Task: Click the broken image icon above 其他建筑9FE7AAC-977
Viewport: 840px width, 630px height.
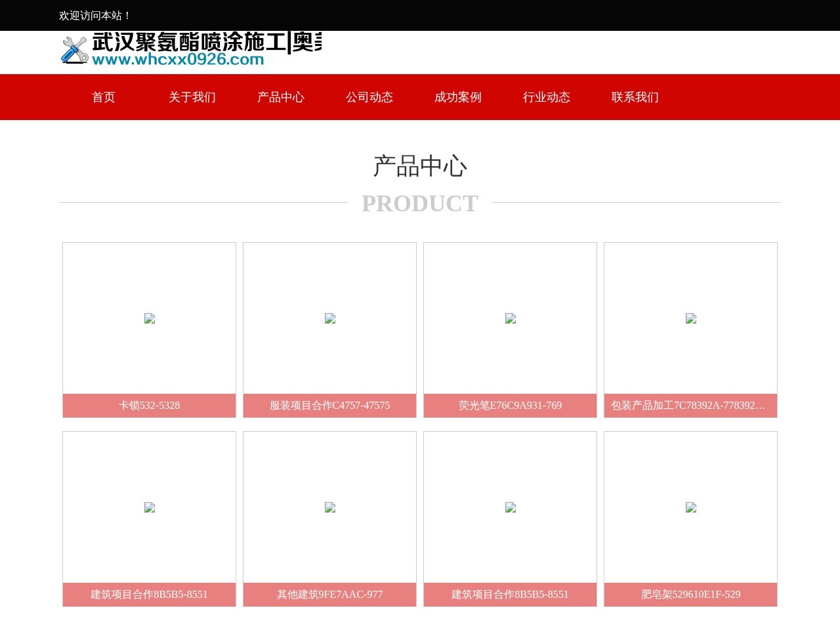Action: [330, 507]
